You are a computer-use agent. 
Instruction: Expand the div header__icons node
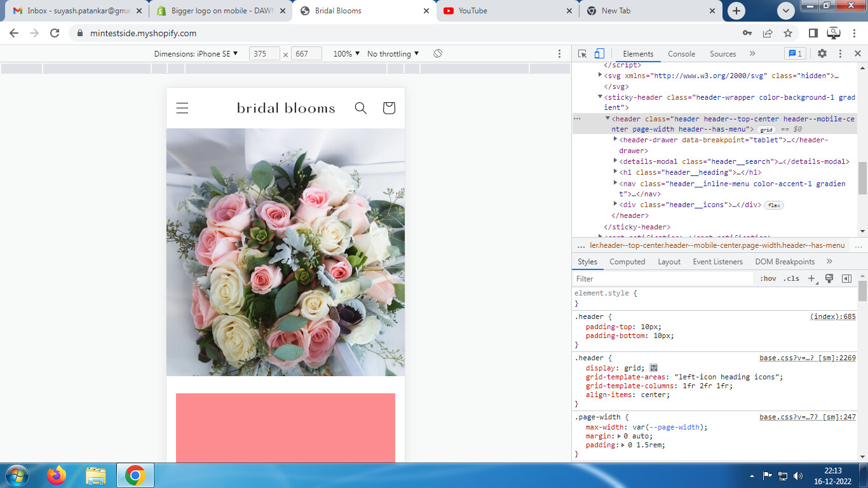point(615,204)
